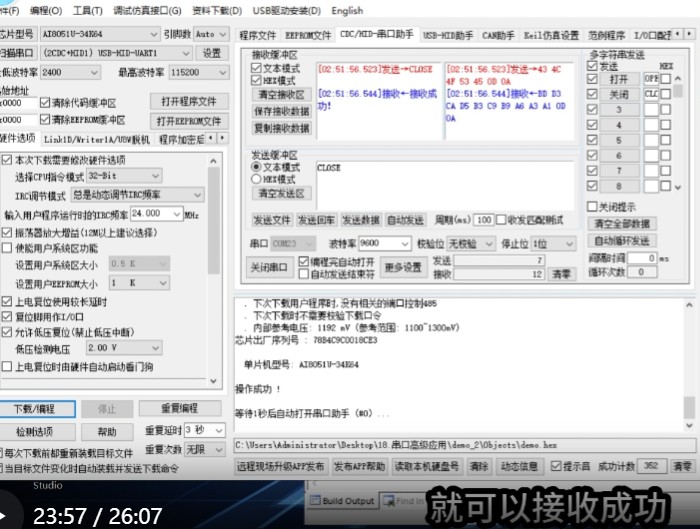This screenshot has height=529, width=700.
Task: Switch to EEPROM文件 tab
Action: [308, 35]
